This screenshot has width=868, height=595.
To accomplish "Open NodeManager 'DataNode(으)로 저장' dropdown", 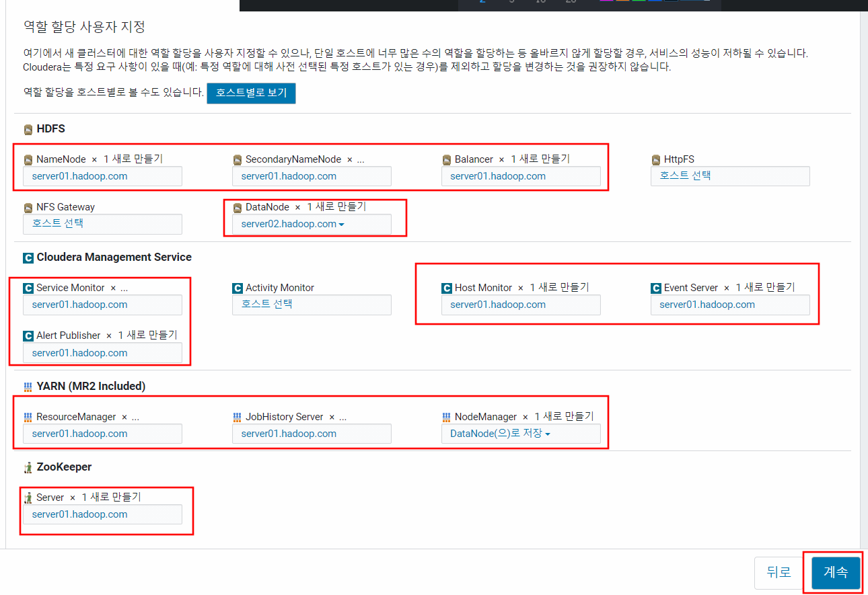I will 521,434.
